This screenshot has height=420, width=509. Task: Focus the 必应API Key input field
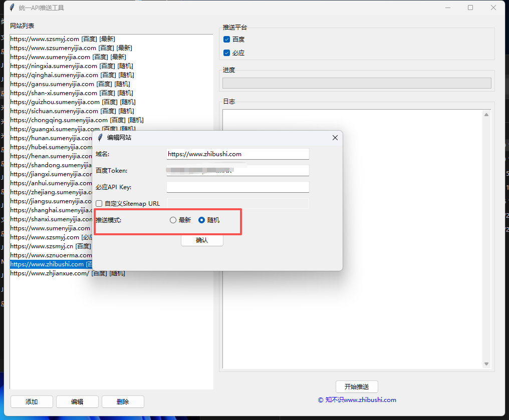pos(237,187)
